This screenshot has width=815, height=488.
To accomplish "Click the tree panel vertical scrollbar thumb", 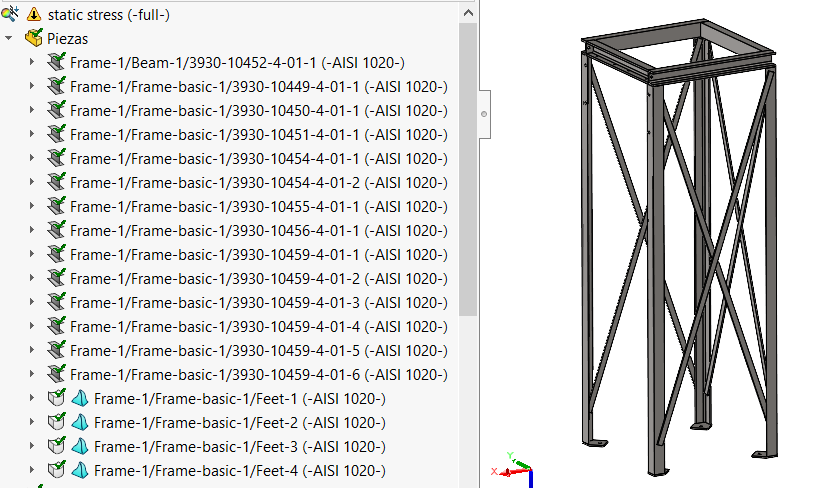I will 468,169.
